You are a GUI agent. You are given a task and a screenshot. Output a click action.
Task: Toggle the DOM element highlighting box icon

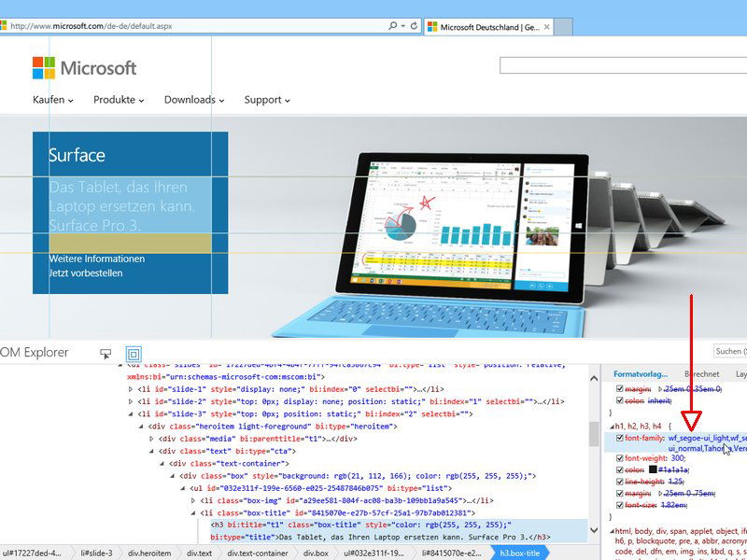[134, 354]
